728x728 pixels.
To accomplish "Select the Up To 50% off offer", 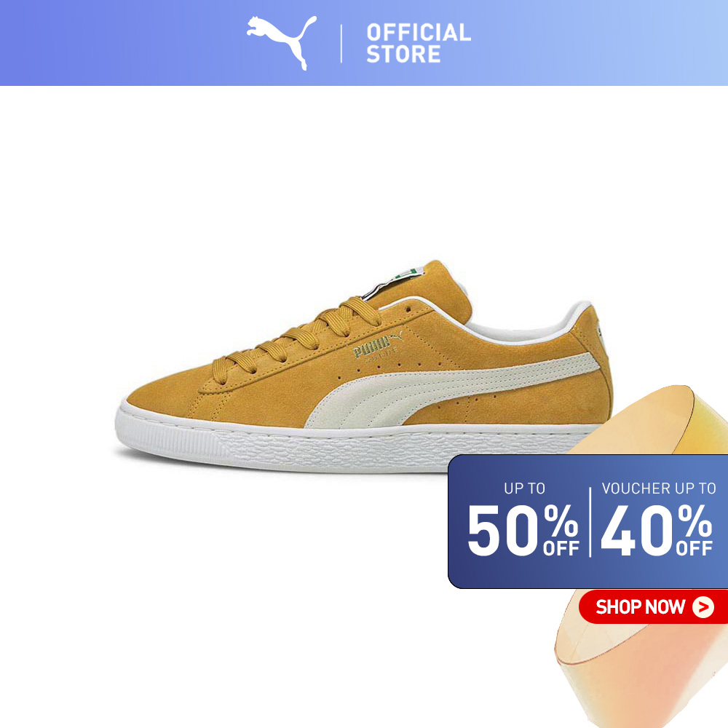I will 523,520.
